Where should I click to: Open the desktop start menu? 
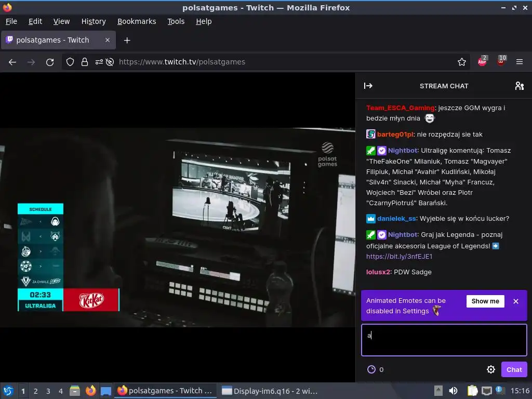[8, 391]
